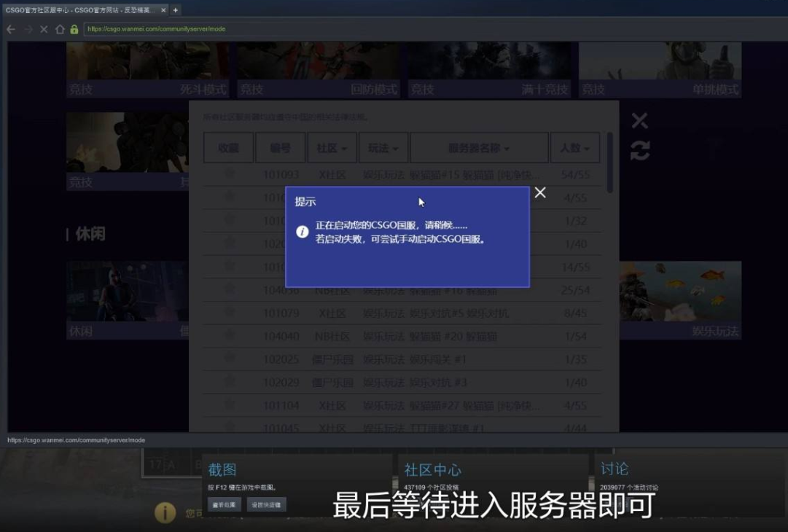This screenshot has height=532, width=788.
Task: Click the yellow info icon at the bottom
Action: click(165, 512)
